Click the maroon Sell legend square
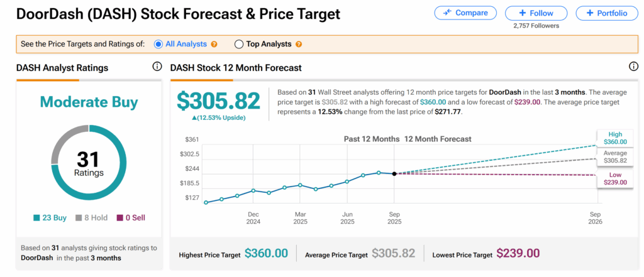The image size is (644, 277). tap(121, 218)
